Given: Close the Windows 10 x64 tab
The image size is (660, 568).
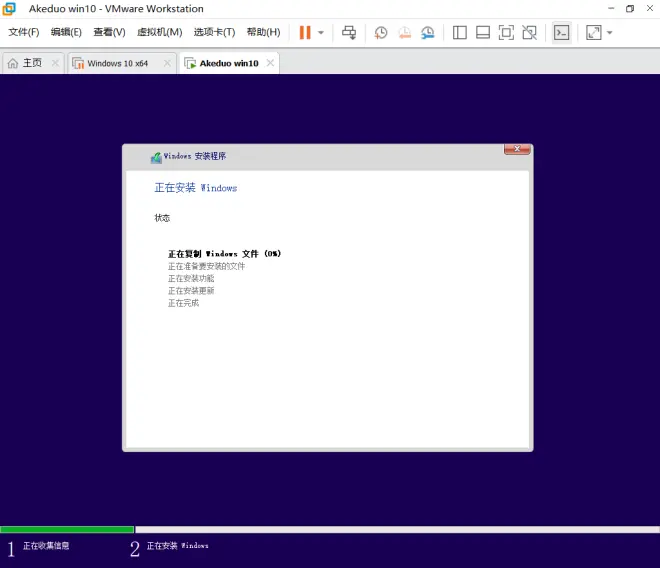Looking at the screenshot, I should click(167, 63).
